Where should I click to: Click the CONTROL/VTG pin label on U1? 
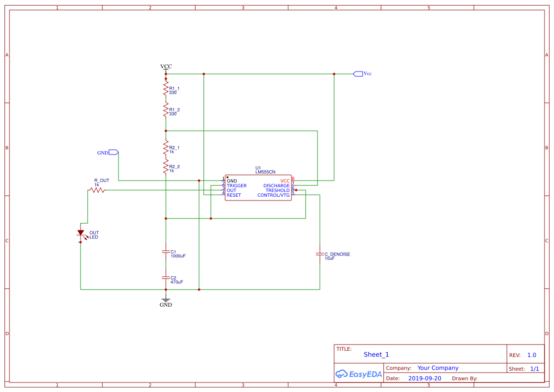point(273,195)
